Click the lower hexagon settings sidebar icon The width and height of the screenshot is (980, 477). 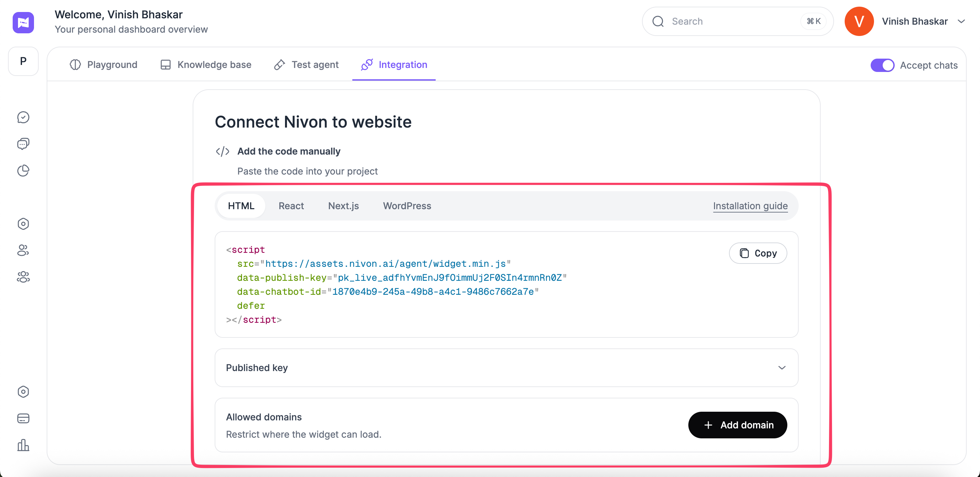tap(23, 392)
